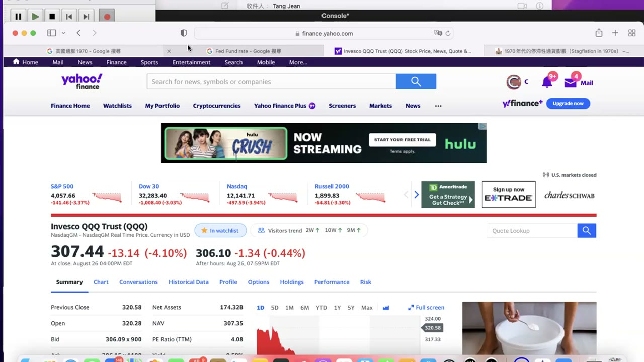Click the Upgrade now button

pyautogui.click(x=568, y=104)
